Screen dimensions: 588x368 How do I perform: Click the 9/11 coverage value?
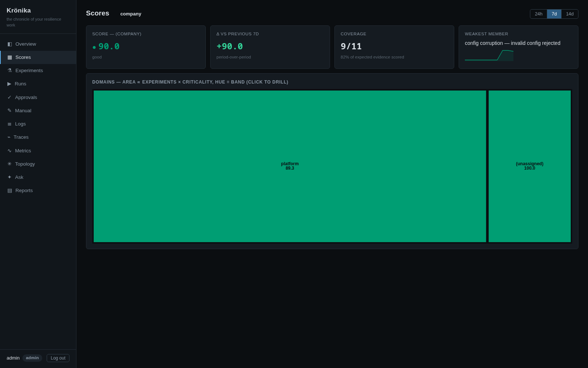[351, 47]
